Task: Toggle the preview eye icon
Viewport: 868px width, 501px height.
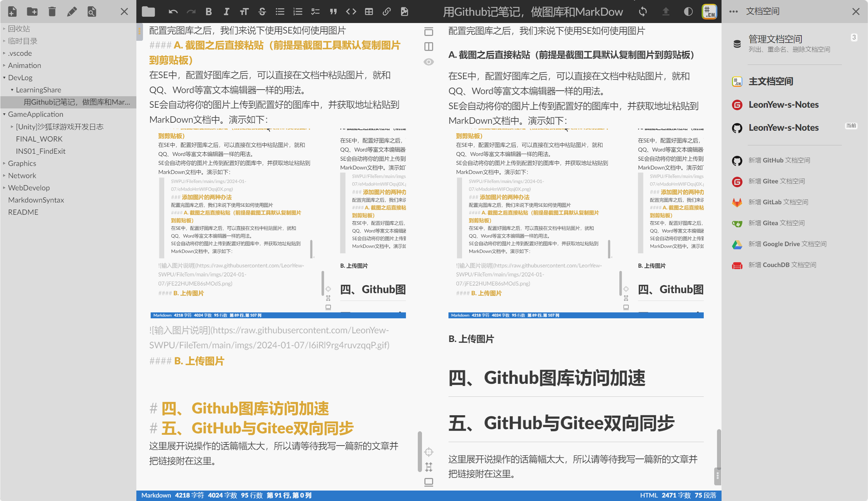Action: click(429, 62)
